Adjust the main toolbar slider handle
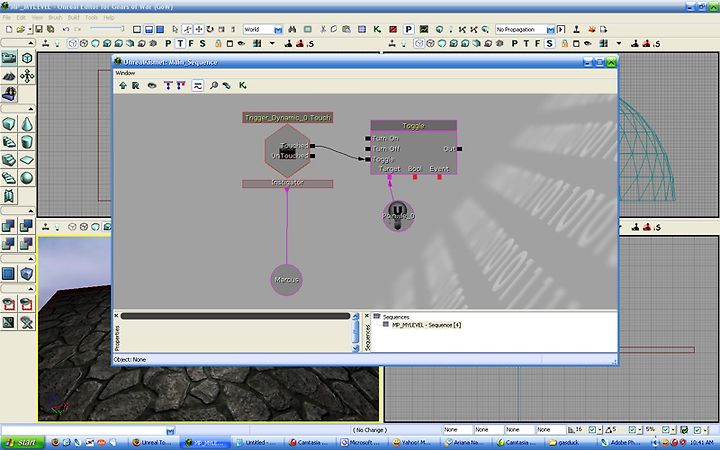The width and height of the screenshot is (720, 450). tap(122, 28)
